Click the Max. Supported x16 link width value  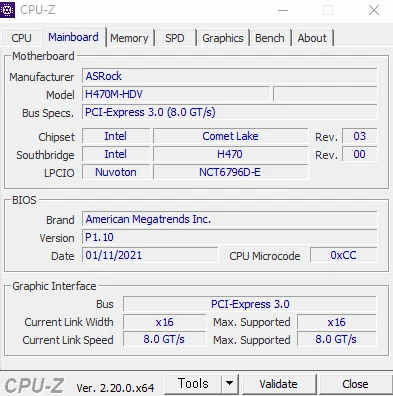[x=337, y=322]
